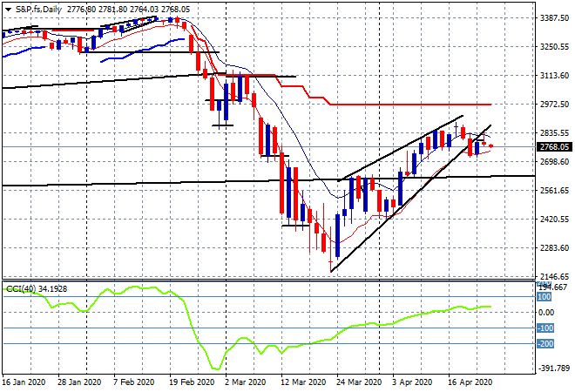Click the 0.00 label on CCI axis
The height and width of the screenshot is (392, 575).
(546, 313)
